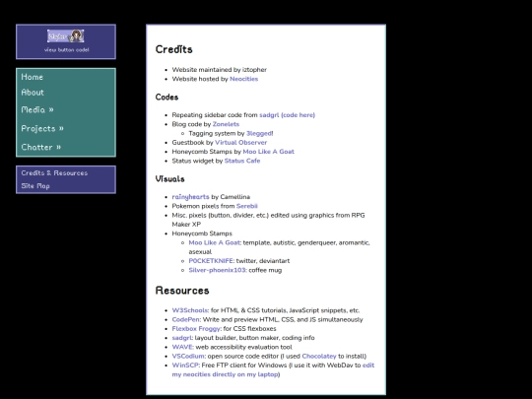Open the Status Cafe link
The width and height of the screenshot is (532, 399).
tap(242, 161)
